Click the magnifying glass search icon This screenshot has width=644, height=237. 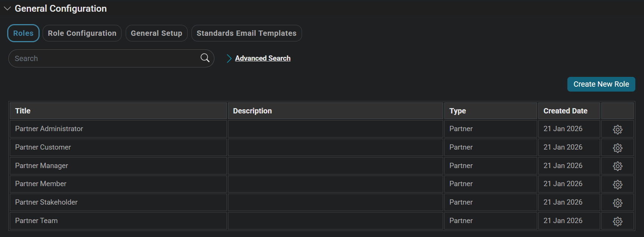(205, 58)
